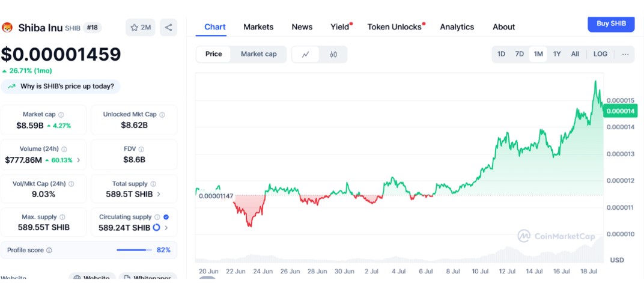644x283 pixels.
Task: Click the $8.59B market cap value
Action: point(30,126)
